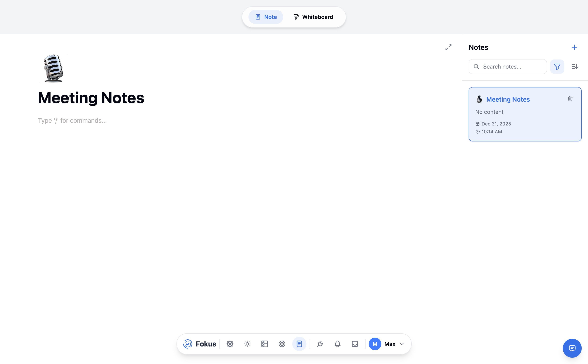Screen dimensions: 588x364
Task: Switch to the Whiteboard tab
Action: (313, 17)
